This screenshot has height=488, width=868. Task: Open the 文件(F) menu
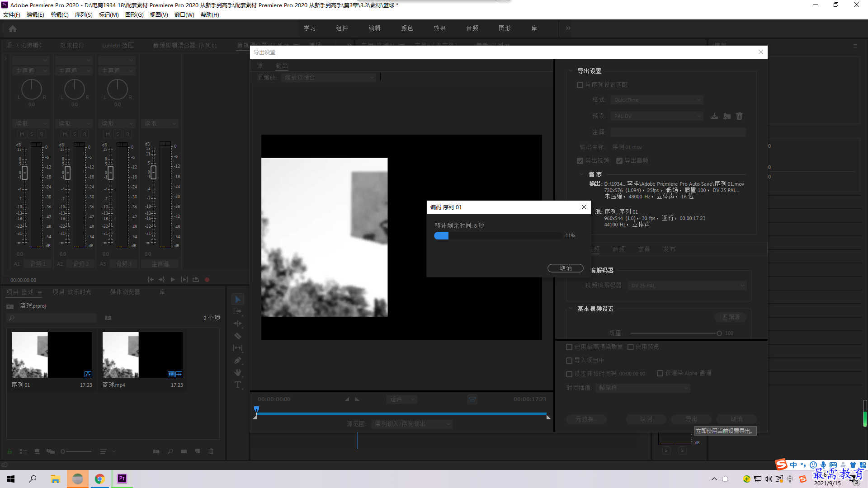coord(12,15)
